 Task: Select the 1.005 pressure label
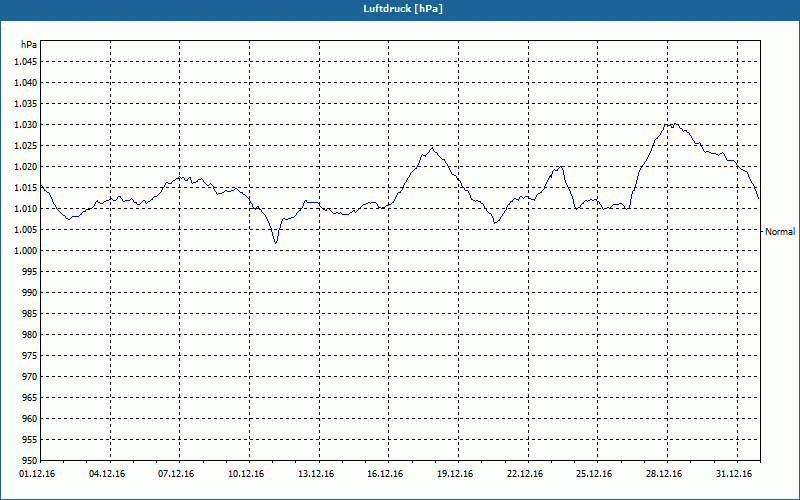[x=26, y=230]
